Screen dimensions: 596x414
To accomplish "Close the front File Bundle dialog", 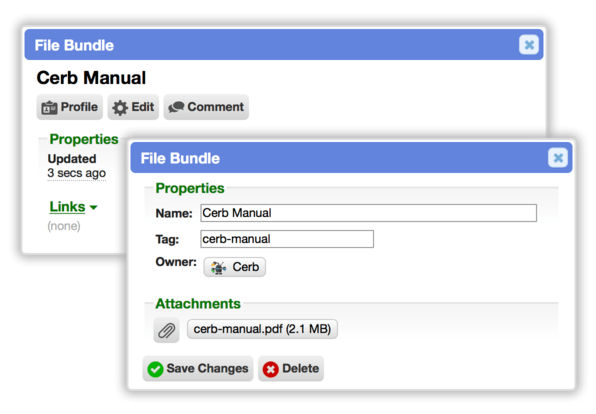I will 558,158.
